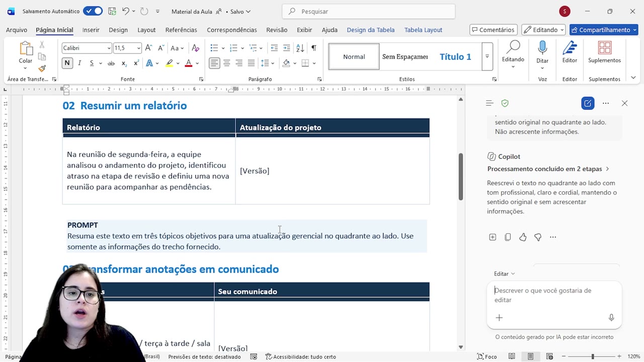Apply subscript formatting
Screen dimensions: 644x362
pos(124,63)
